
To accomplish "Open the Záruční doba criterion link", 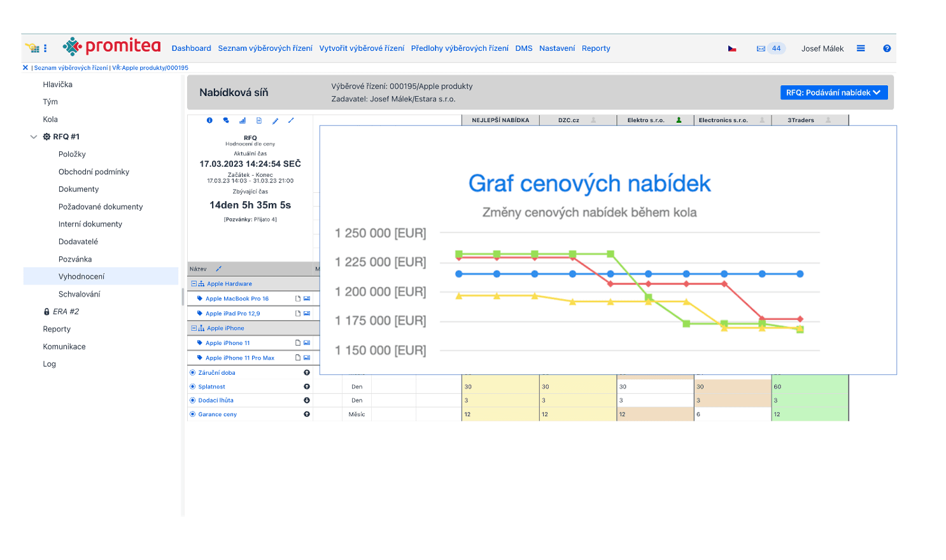I will (216, 373).
